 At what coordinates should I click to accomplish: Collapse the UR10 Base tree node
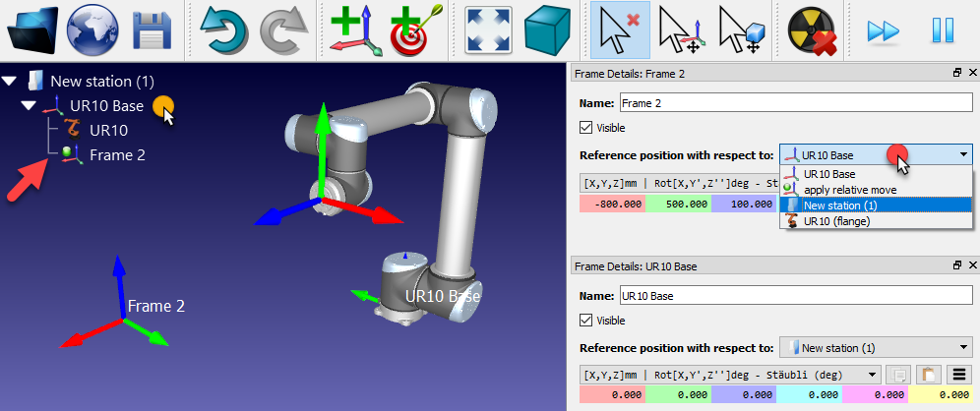click(x=30, y=105)
